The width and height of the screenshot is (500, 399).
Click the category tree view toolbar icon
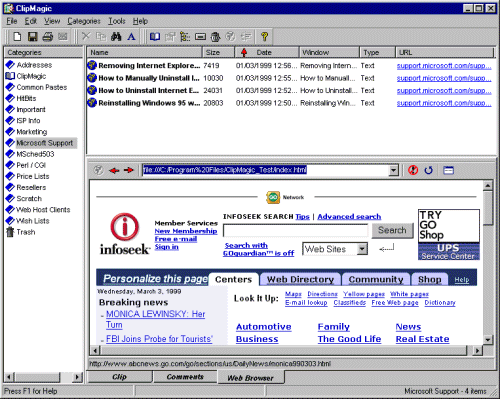click(x=185, y=36)
